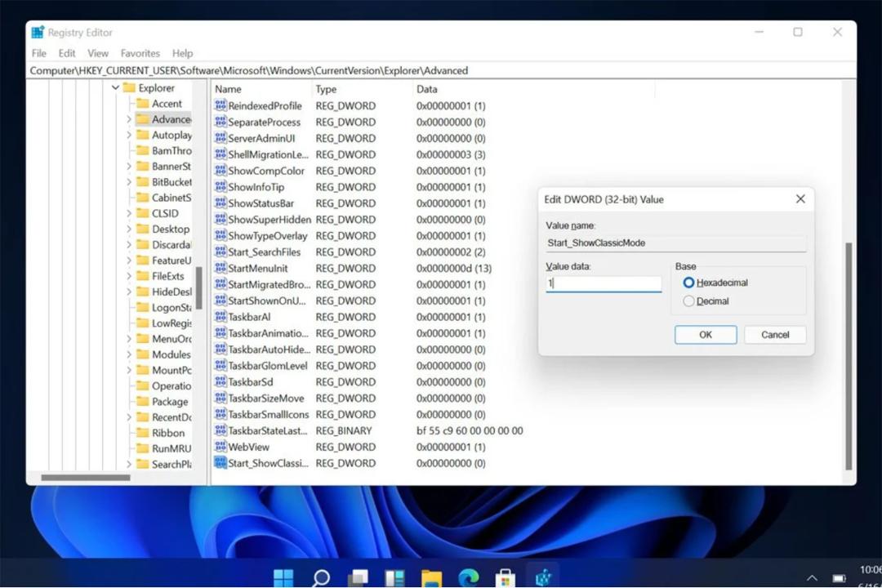This screenshot has width=882, height=588.
Task: Click the ShowStatusBar value icon
Action: (220, 203)
